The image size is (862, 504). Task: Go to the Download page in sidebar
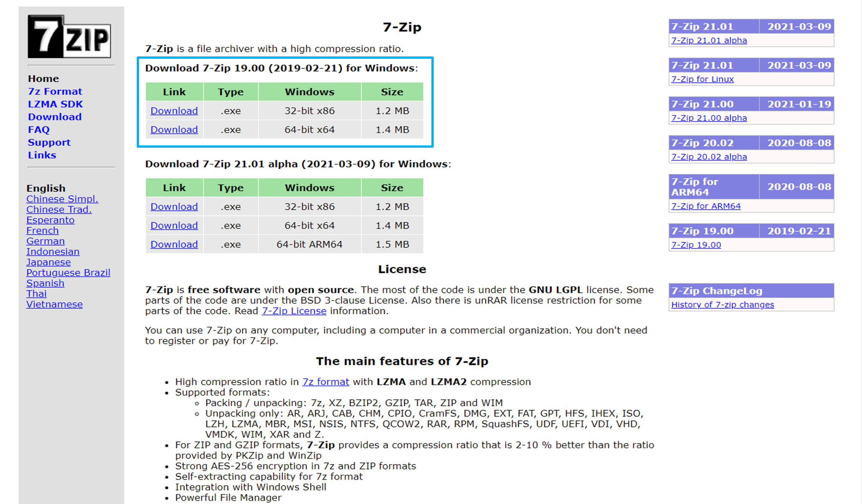55,117
